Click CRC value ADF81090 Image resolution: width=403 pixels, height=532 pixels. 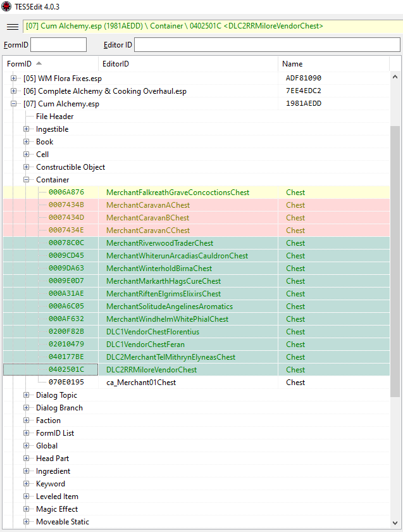[x=303, y=78]
